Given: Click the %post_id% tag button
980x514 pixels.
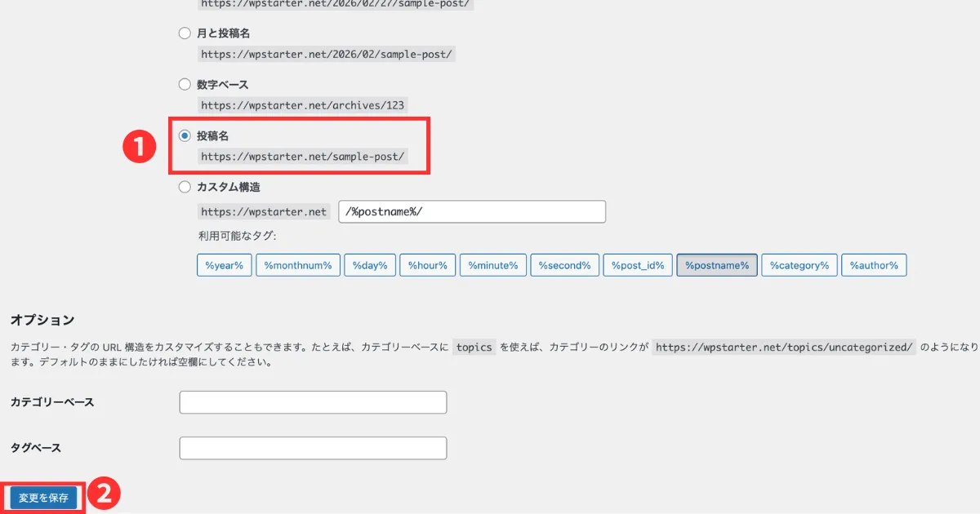Looking at the screenshot, I should click(638, 265).
